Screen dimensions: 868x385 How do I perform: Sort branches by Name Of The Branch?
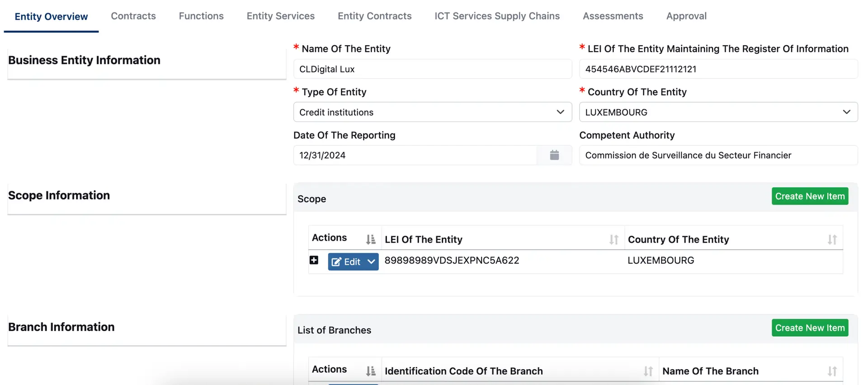coord(832,371)
